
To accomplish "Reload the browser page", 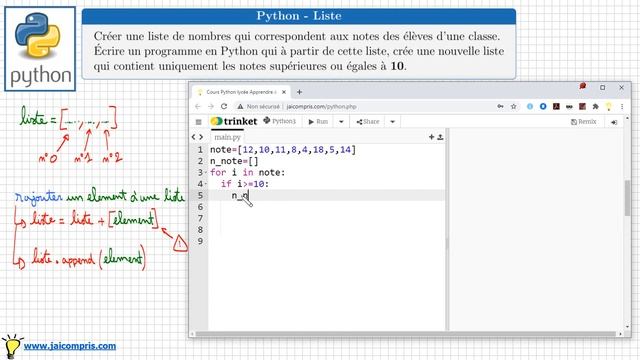I will [224, 107].
